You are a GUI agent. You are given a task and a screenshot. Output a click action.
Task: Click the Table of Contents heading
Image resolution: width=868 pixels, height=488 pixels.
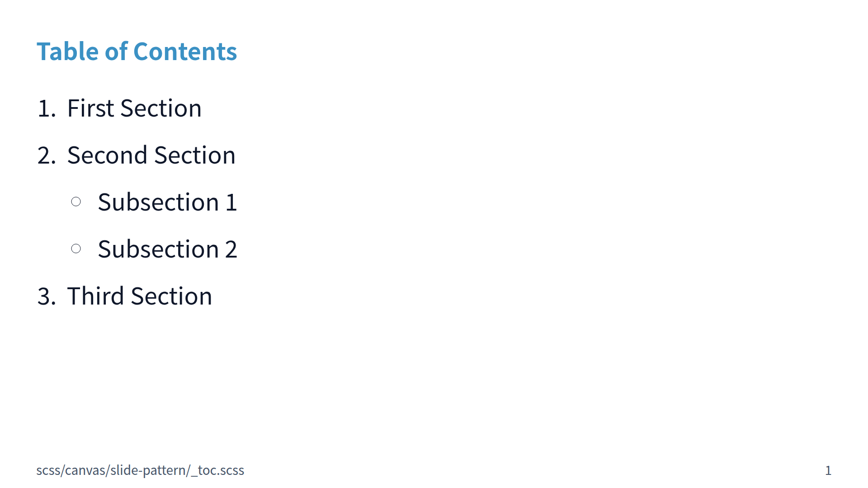coord(137,52)
